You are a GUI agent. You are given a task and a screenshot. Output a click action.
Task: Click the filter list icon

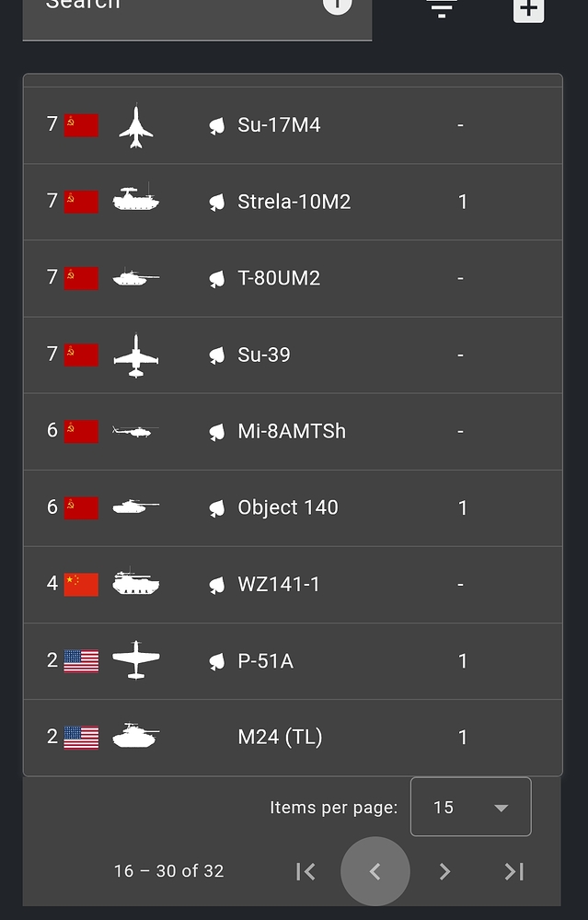[x=442, y=7]
